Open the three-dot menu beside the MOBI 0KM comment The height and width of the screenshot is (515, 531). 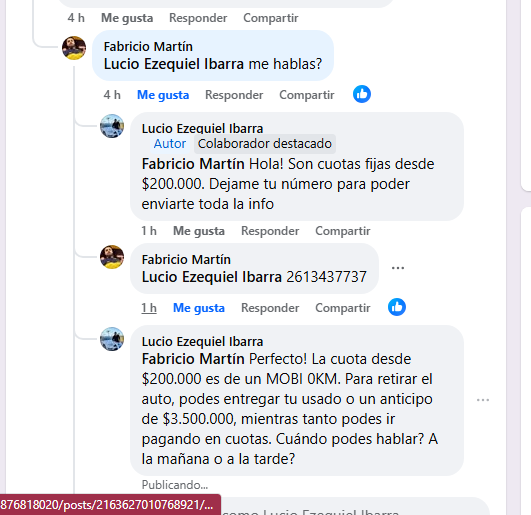coord(483,400)
